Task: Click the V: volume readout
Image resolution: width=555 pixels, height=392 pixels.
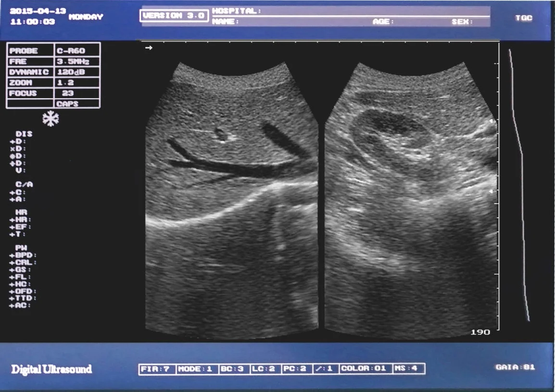Action: coord(21,170)
